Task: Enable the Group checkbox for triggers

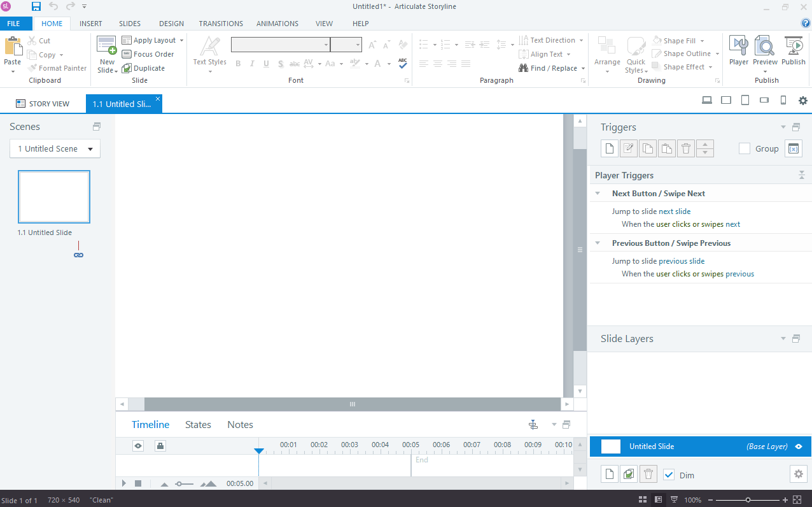Action: pyautogui.click(x=744, y=148)
